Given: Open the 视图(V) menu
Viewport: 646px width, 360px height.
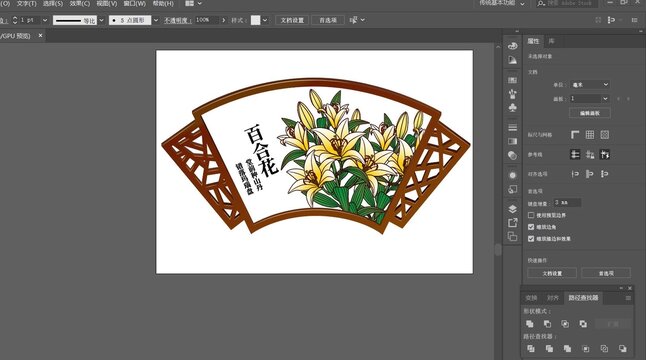Looking at the screenshot, I should point(107,3).
